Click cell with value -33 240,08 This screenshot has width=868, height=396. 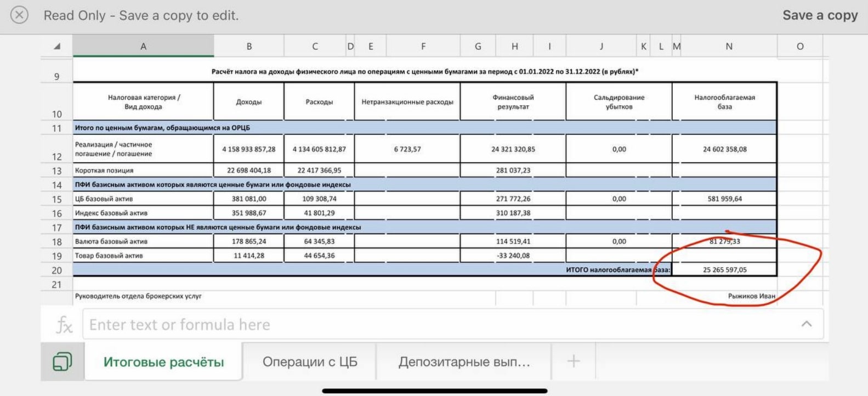click(513, 256)
